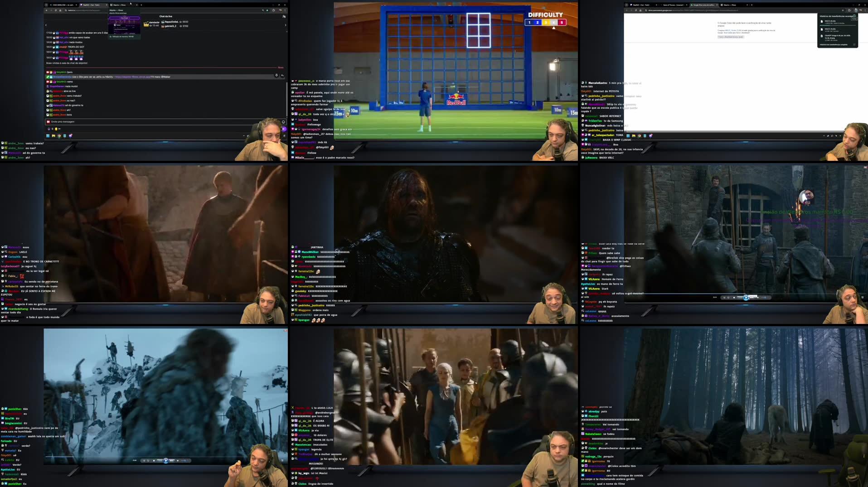Open the ChatGPT Image download entry
Image resolution: width=868 pixels, height=487 pixels.
[x=838, y=38]
